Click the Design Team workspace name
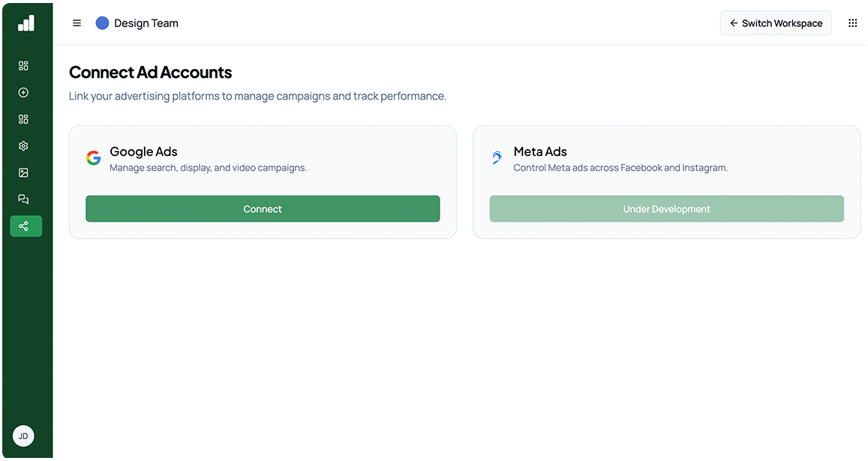 pyautogui.click(x=146, y=23)
